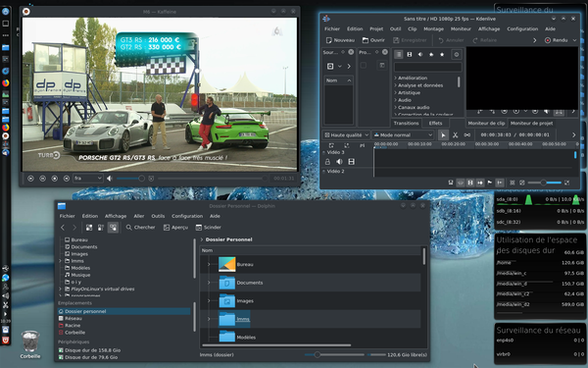The image size is (588, 368).
Task: Click the fit zoom icon left of Kdenlive zoom slider
Action: 521,183
